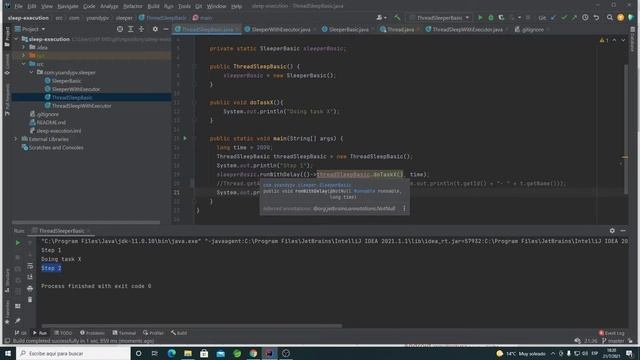
Task: Open the Run panel settings gear
Action: (x=612, y=231)
